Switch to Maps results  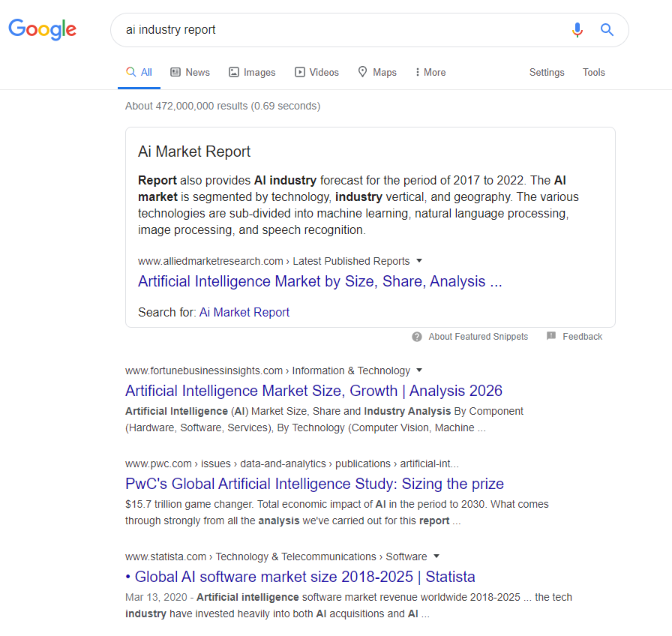(377, 73)
